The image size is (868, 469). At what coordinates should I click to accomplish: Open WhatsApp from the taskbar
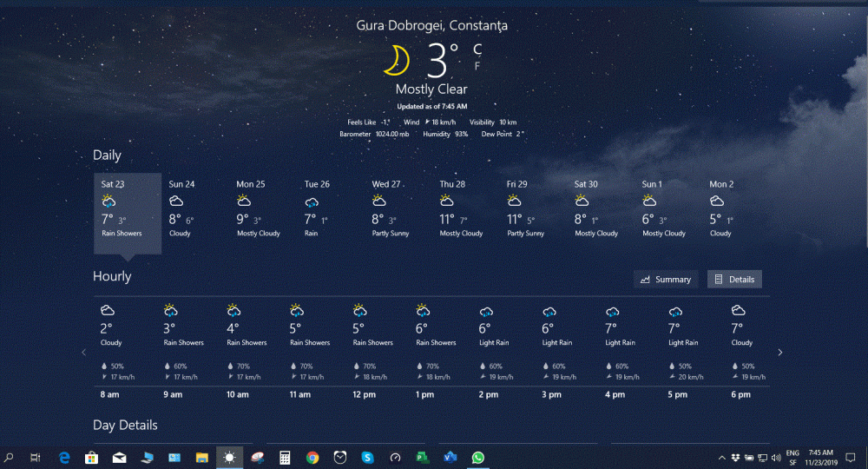pyautogui.click(x=477, y=457)
